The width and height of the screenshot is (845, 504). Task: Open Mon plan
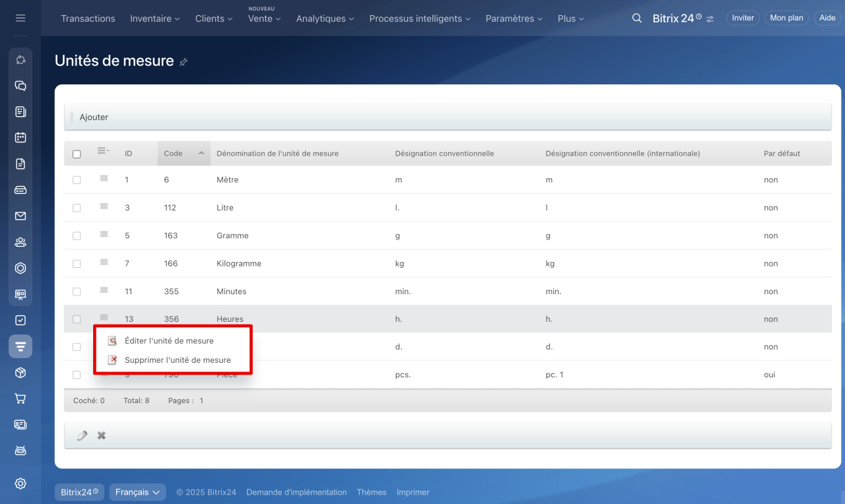787,18
